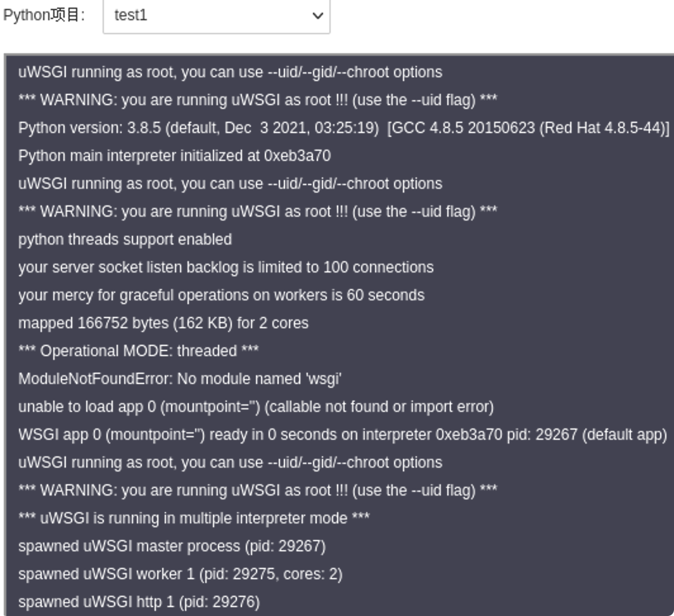Viewport: 674px width, 616px height.
Task: Click the 'Python main interpreter initialized' line
Action: click(x=175, y=156)
